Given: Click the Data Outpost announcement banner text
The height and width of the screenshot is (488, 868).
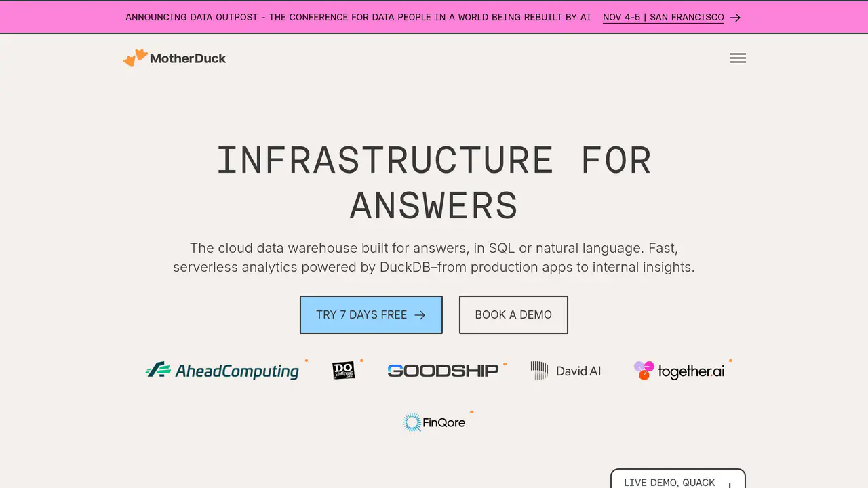Looking at the screenshot, I should (358, 17).
